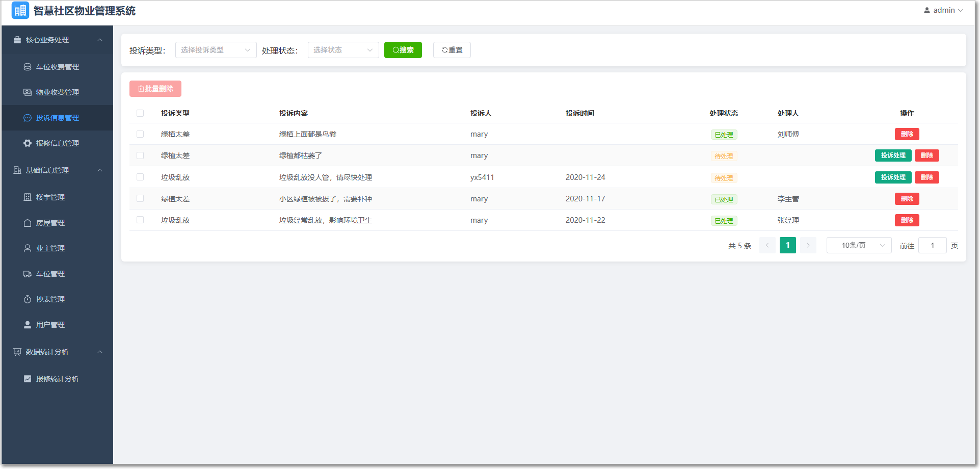The height and width of the screenshot is (469, 980).
Task: Click the chart icon beside 报修统计分析
Action: point(28,379)
